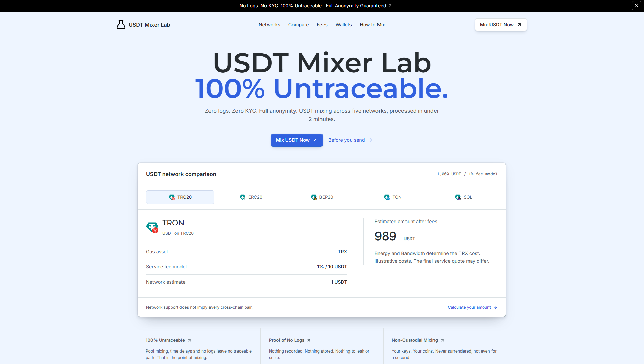
Task: Click the '1 USDT' network estimate value
Action: point(339,282)
